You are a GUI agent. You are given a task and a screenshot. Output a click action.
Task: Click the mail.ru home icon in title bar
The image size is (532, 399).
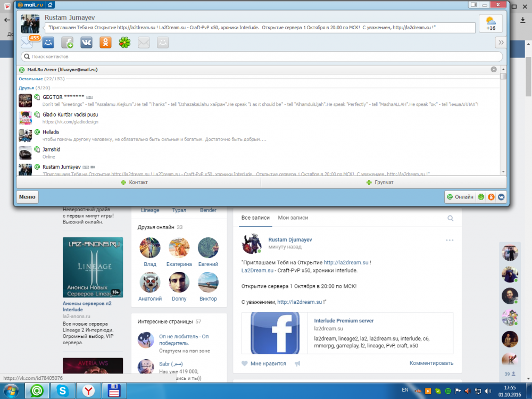coord(50,5)
